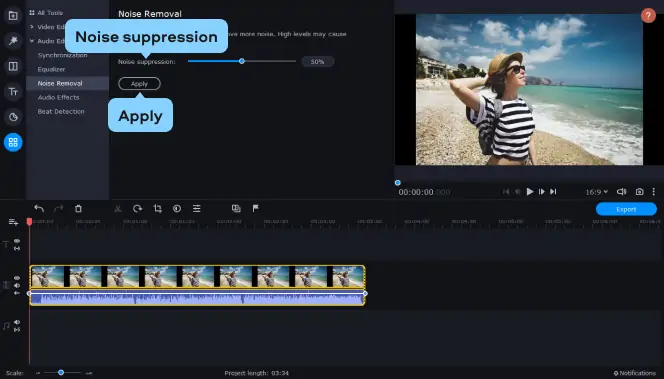Step one frame back in preview
This screenshot has width=664, height=379.
[517, 192]
